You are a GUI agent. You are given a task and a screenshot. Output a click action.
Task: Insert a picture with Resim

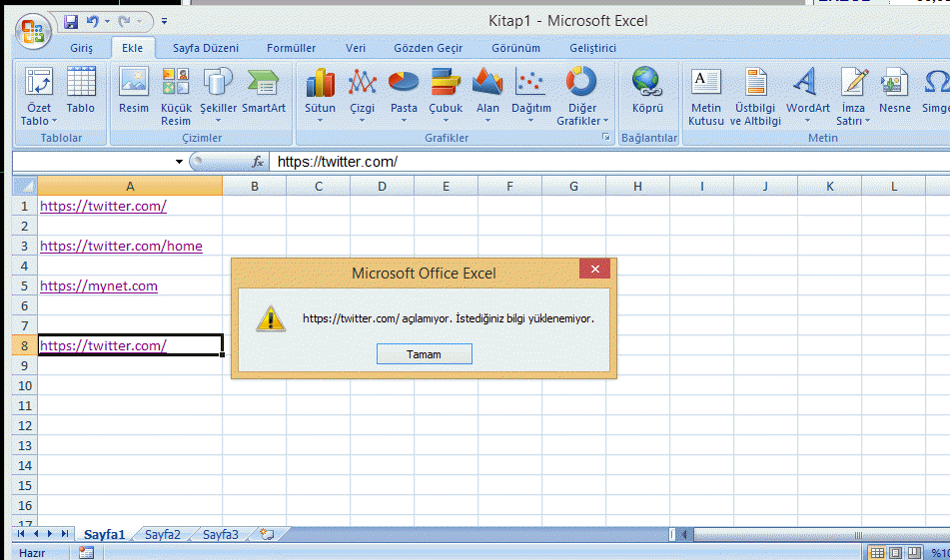[134, 91]
